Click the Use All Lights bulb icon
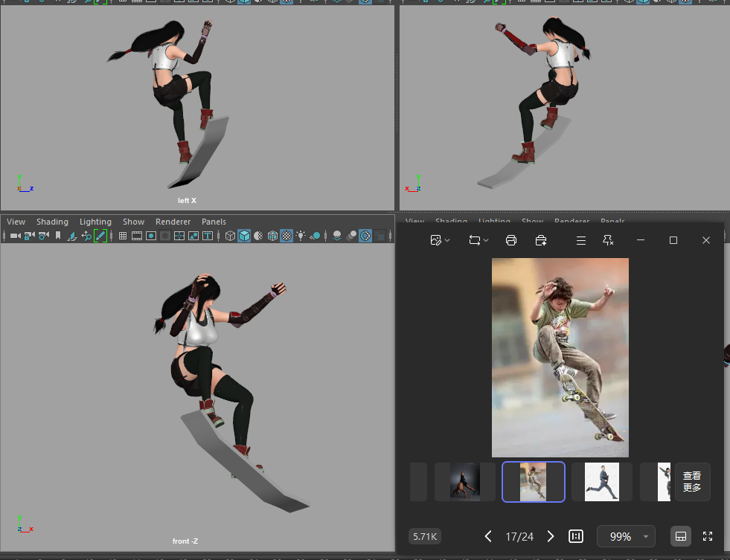 301,236
